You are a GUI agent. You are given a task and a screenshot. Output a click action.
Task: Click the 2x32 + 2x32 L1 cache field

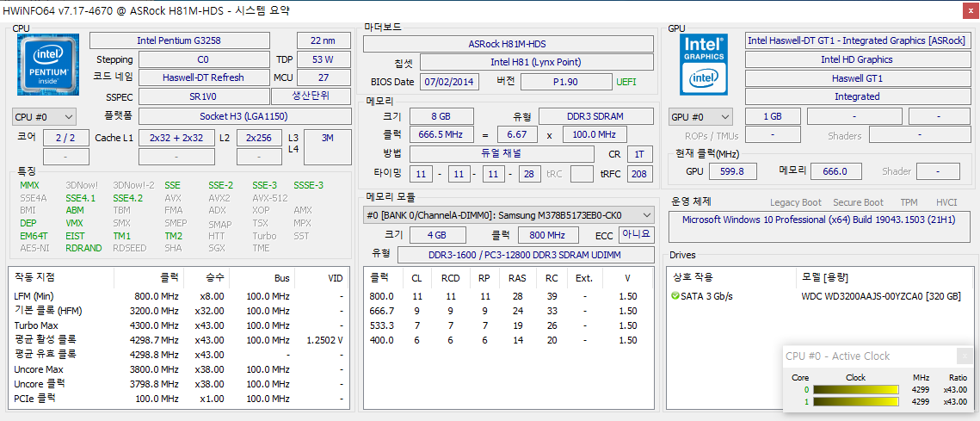click(176, 138)
